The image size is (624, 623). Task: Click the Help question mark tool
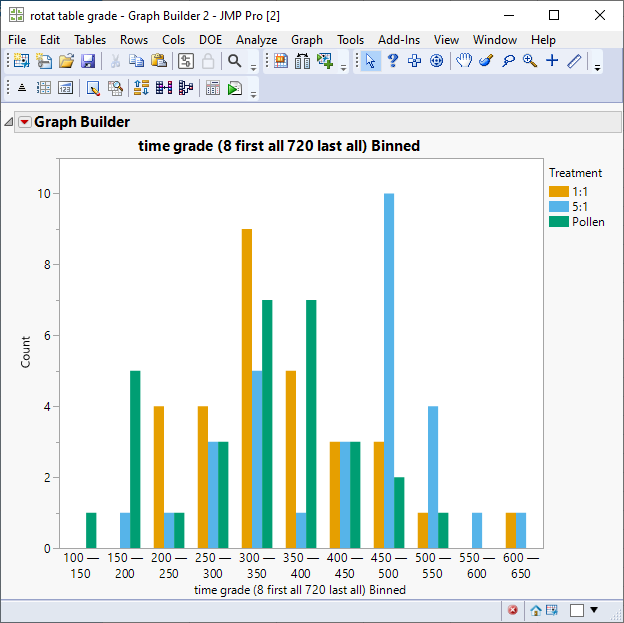coord(393,62)
